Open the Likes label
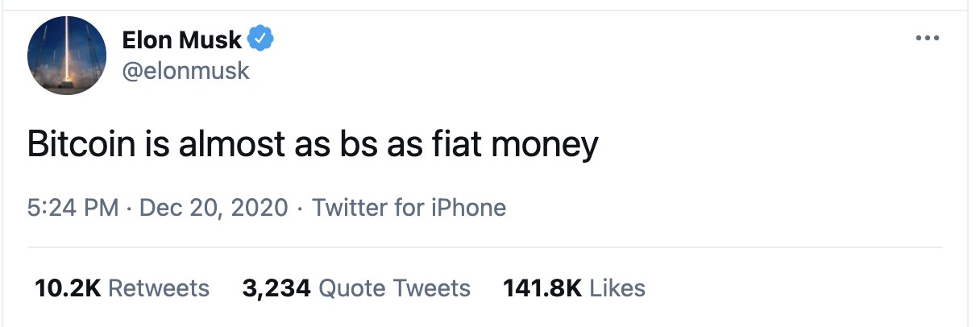Viewport: 980px width, 327px height. click(617, 288)
